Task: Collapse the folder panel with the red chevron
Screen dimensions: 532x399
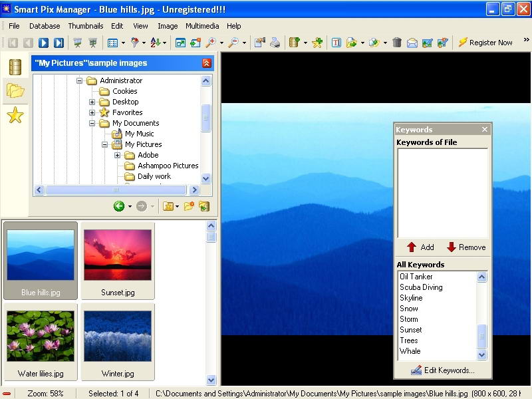Action: click(207, 63)
